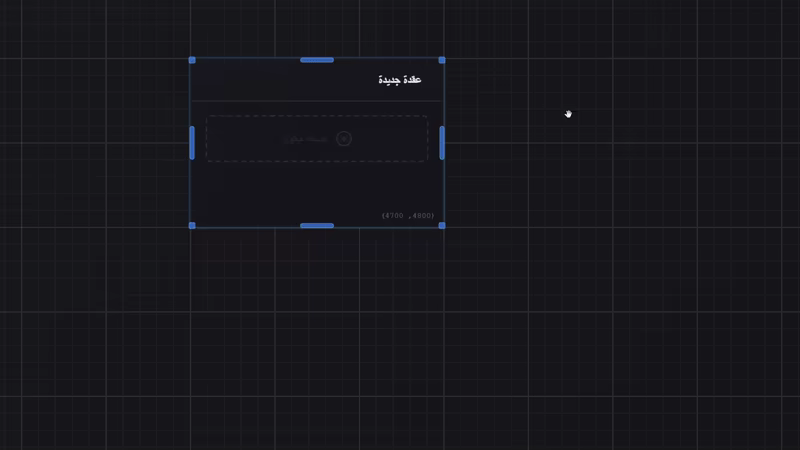Click the right edge resize handle

pos(442,143)
